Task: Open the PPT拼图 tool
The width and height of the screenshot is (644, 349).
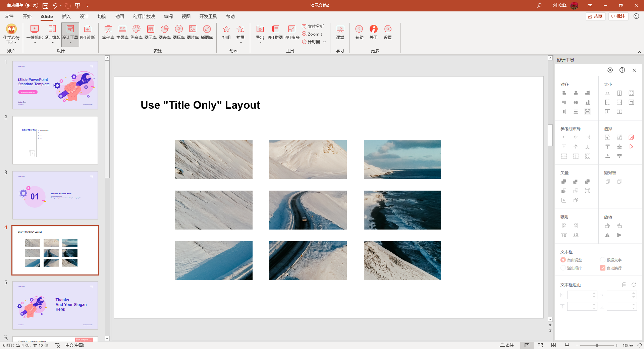Action: 275,33
